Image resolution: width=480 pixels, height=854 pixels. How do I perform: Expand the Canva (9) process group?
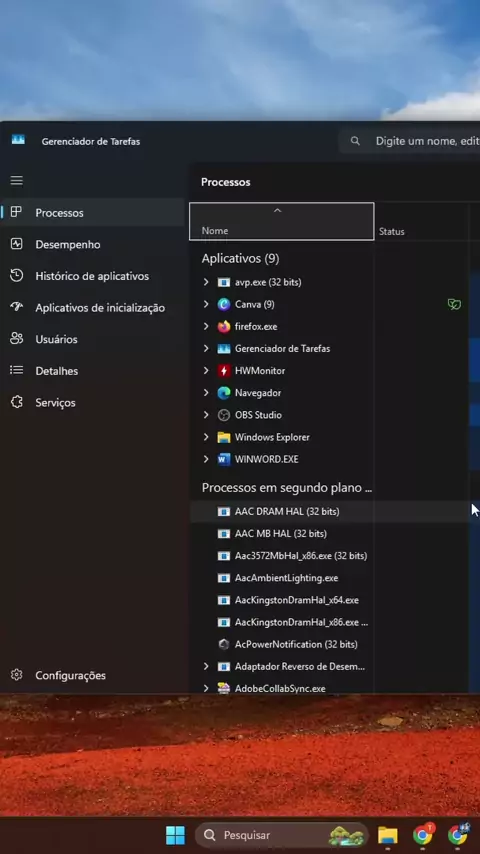click(206, 304)
